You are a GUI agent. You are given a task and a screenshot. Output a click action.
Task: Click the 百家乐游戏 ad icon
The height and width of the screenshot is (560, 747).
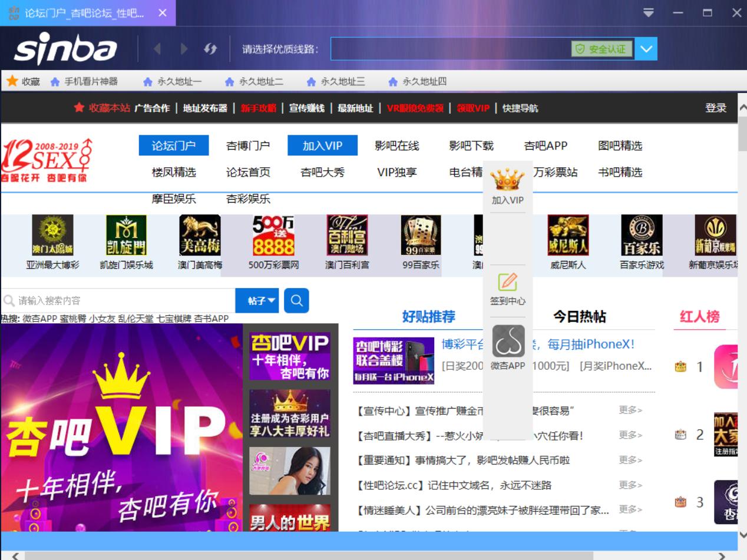click(642, 235)
